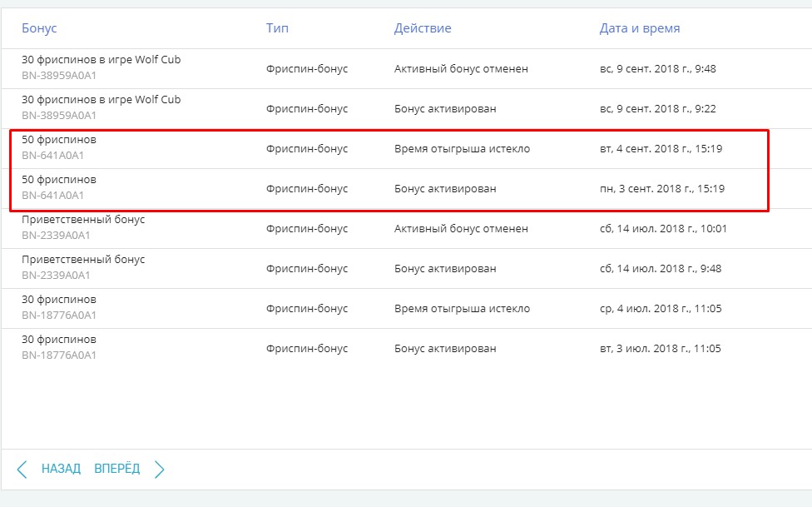Select the cancelled Wolf Cub bonus row

[x=406, y=69]
